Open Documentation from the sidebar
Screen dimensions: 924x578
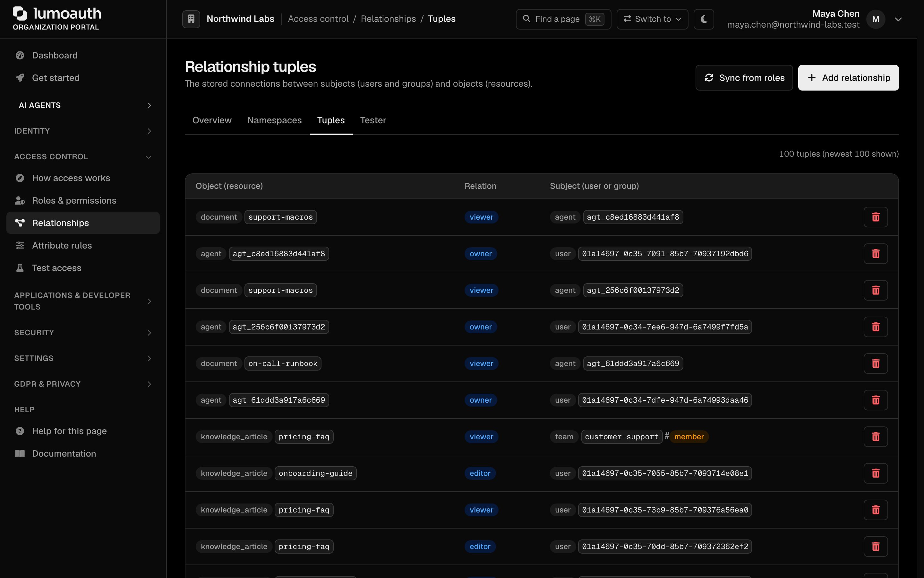[x=83, y=454]
